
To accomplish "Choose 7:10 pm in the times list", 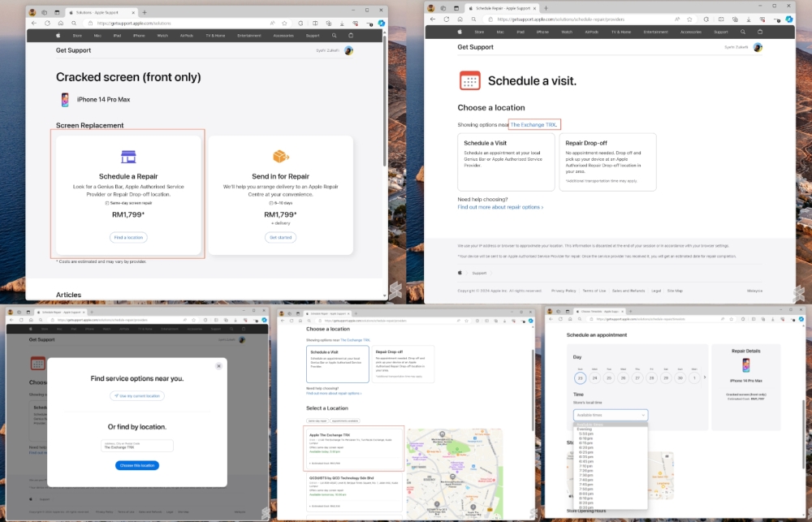I will [x=585, y=466].
